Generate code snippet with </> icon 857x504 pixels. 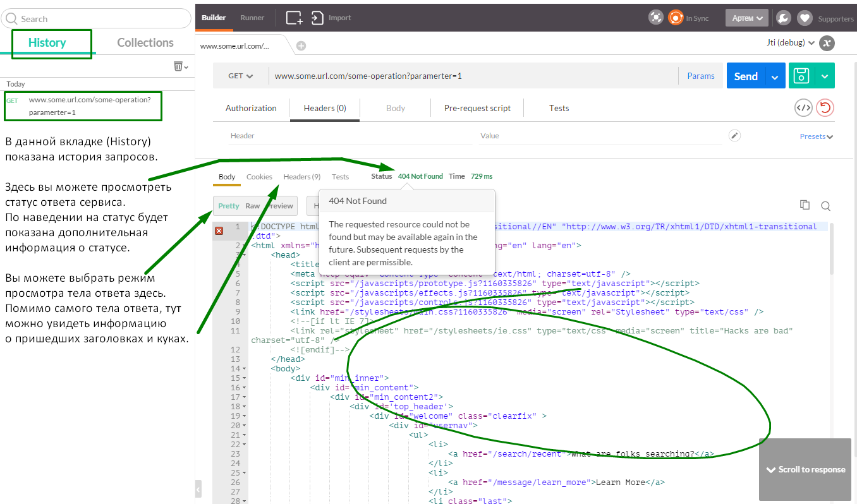pos(803,108)
